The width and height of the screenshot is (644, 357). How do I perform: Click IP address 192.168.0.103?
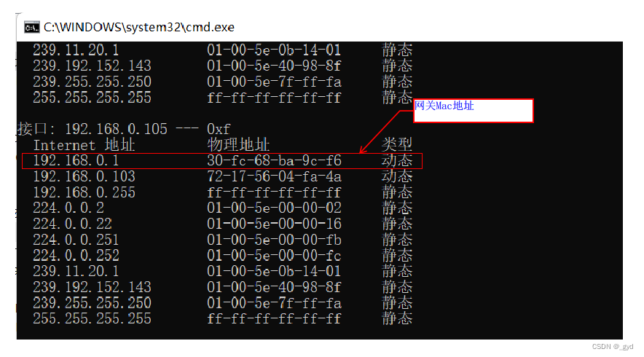coord(84,176)
